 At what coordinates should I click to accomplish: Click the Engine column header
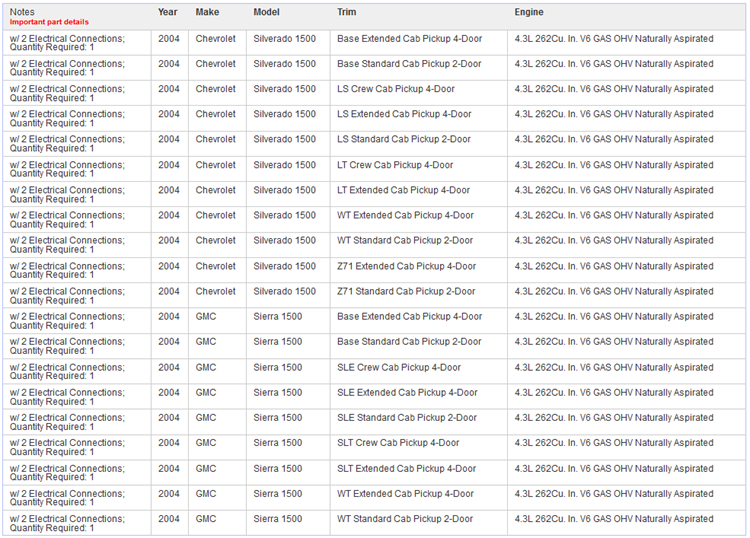click(x=529, y=12)
